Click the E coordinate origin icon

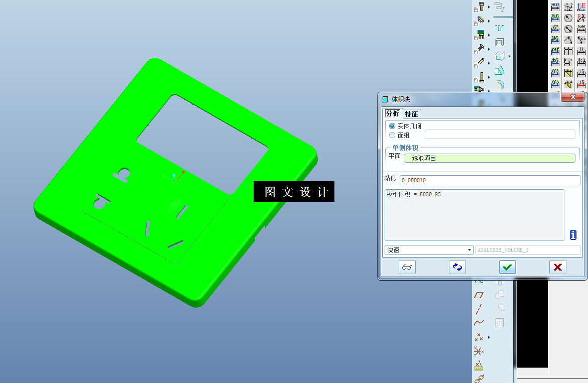[581, 7]
